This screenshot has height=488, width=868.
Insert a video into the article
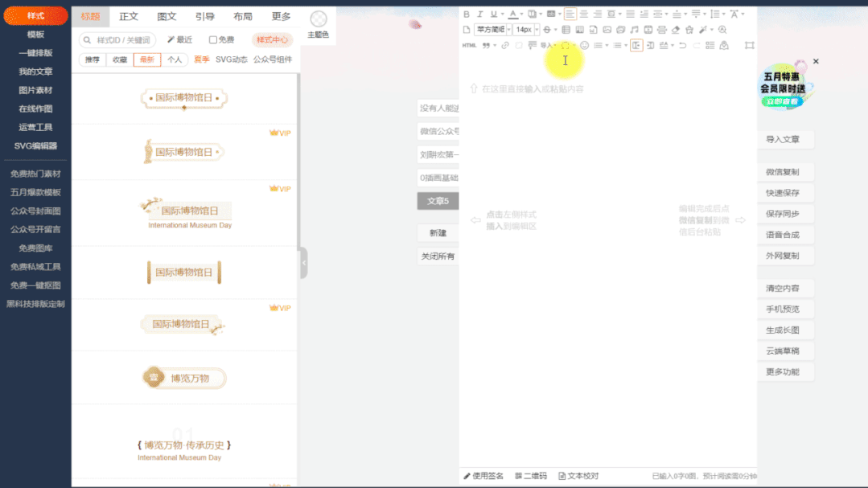coord(648,29)
